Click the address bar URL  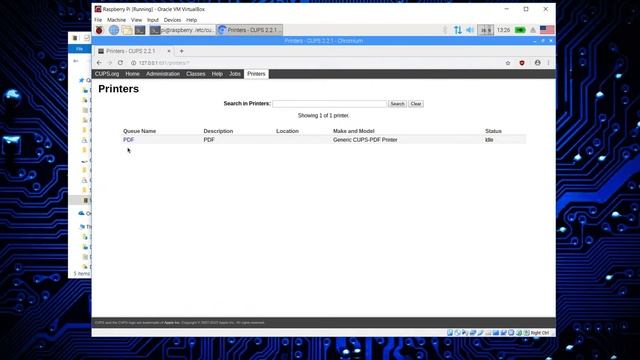[164, 63]
